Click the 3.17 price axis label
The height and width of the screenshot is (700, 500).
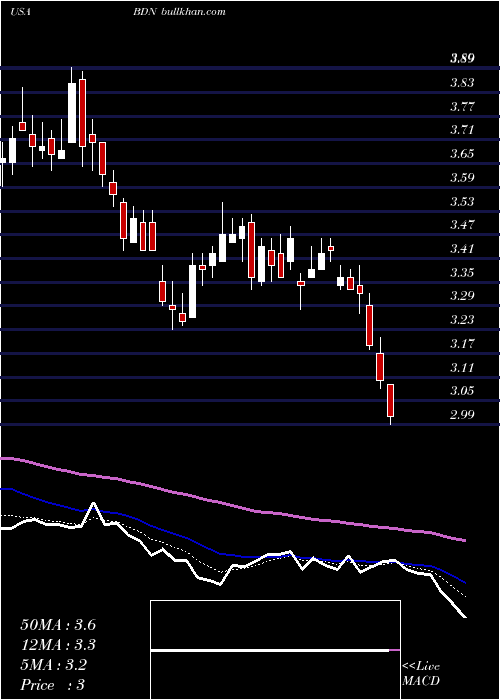pyautogui.click(x=462, y=344)
